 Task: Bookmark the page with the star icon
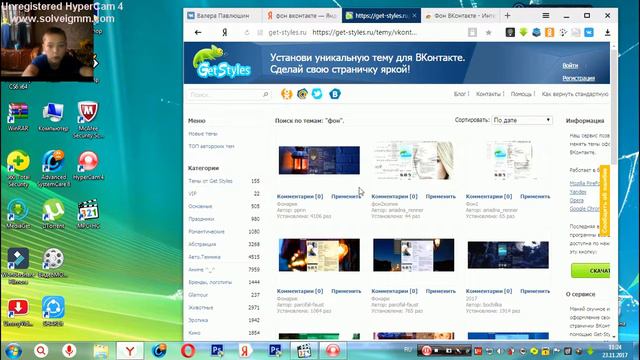489,33
